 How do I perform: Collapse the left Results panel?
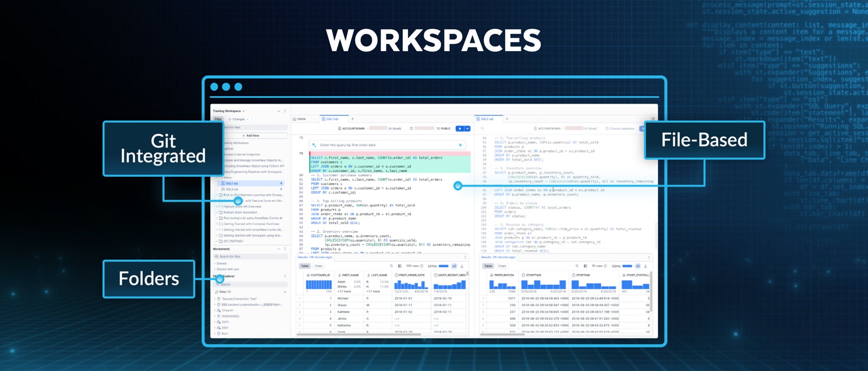(x=465, y=257)
